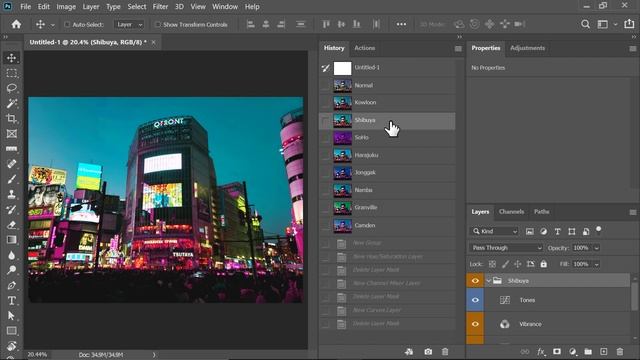Open workspace switcher dropdown arrow
The width and height of the screenshot is (640, 360).
[615, 24]
